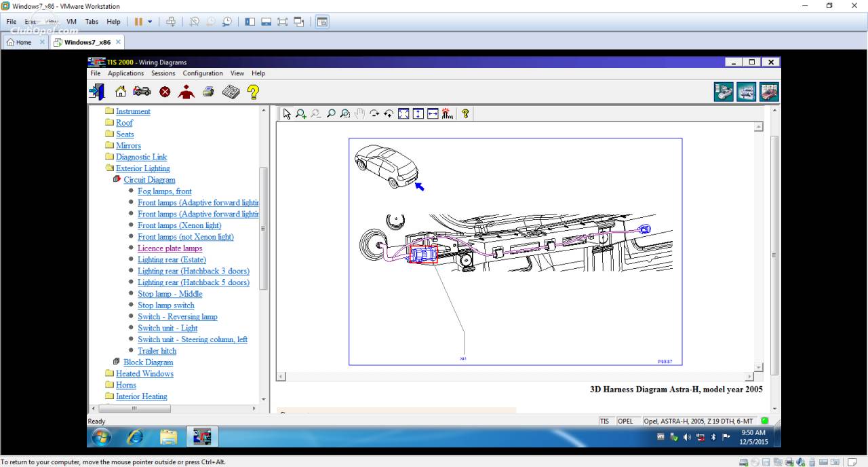Open Windows Explorer from the taskbar
Screen dimensions: 868x467
tap(168, 437)
